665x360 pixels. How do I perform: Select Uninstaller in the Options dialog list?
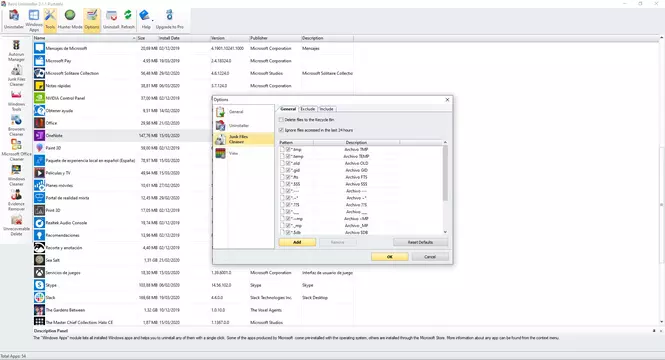[x=243, y=126]
